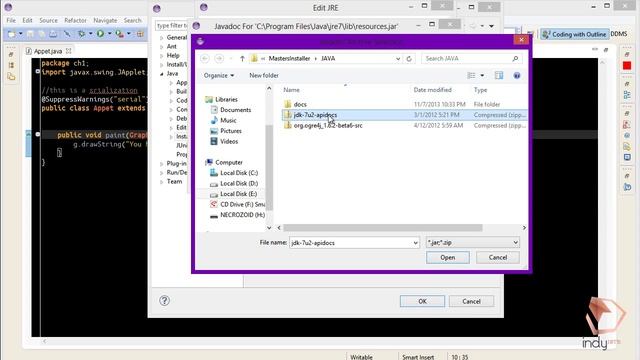The width and height of the screenshot is (640, 360).
Task: Sort files by Date modified column
Action: tap(432, 90)
